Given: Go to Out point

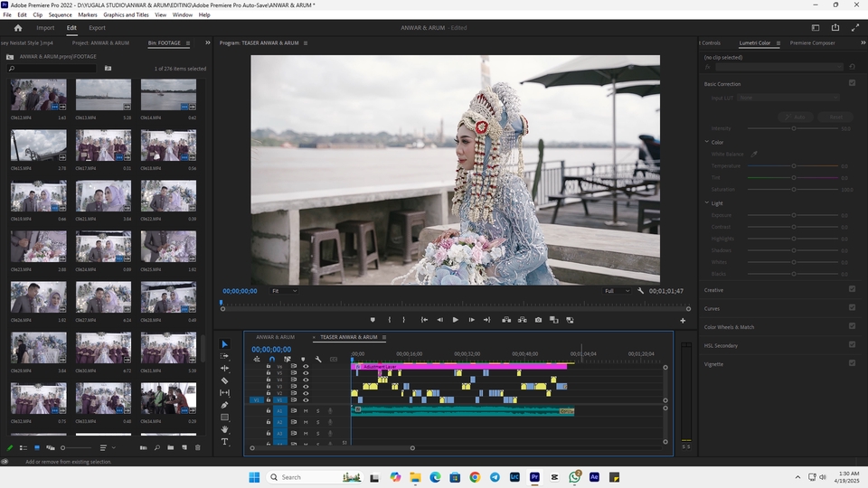Looking at the screenshot, I should pos(487,320).
